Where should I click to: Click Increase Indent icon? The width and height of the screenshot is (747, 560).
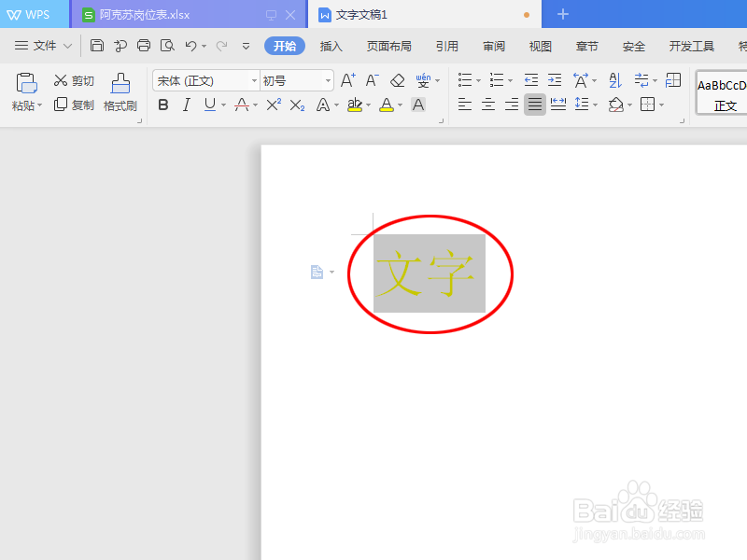(x=555, y=80)
